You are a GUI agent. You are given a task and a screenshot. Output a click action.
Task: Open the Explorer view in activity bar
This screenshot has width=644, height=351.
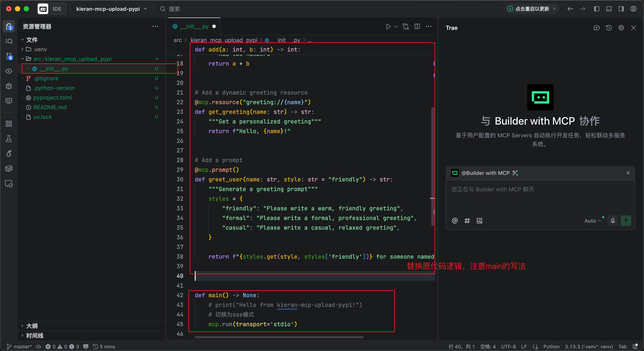click(9, 27)
